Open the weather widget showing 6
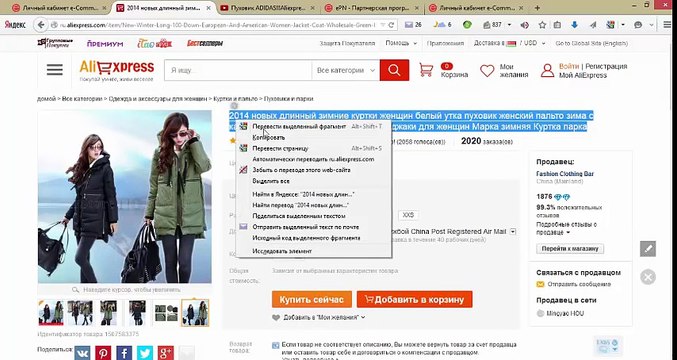 pyautogui.click(x=443, y=25)
